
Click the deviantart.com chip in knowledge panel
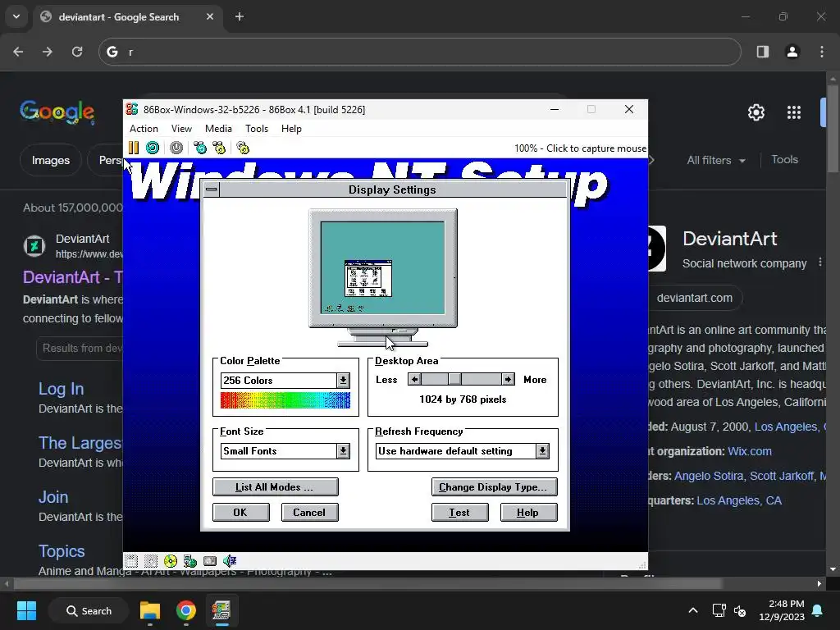(x=694, y=298)
